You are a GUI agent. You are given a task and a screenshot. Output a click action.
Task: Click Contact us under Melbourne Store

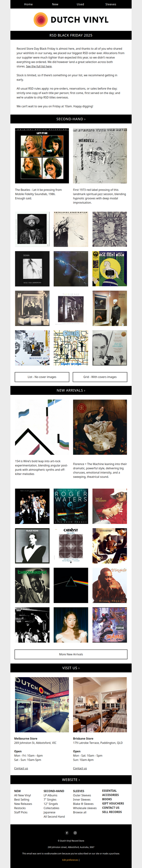point(21,768)
